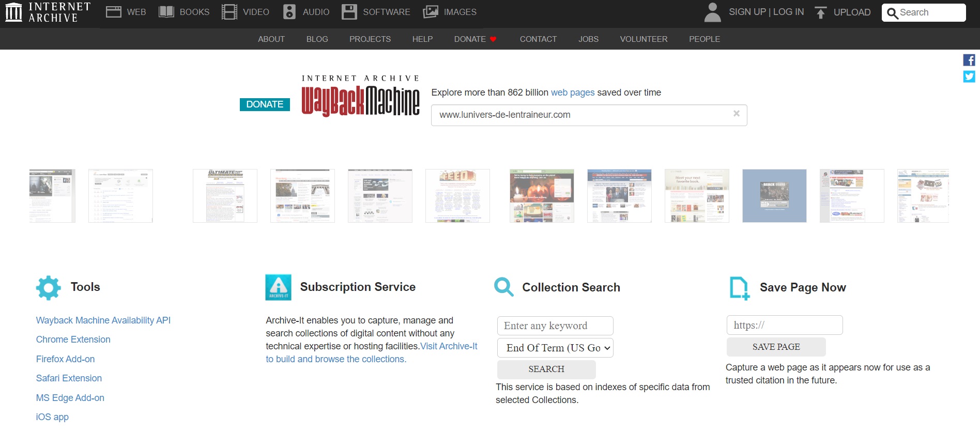The width and height of the screenshot is (980, 432).
Task: Click the Tools gear icon
Action: point(49,288)
